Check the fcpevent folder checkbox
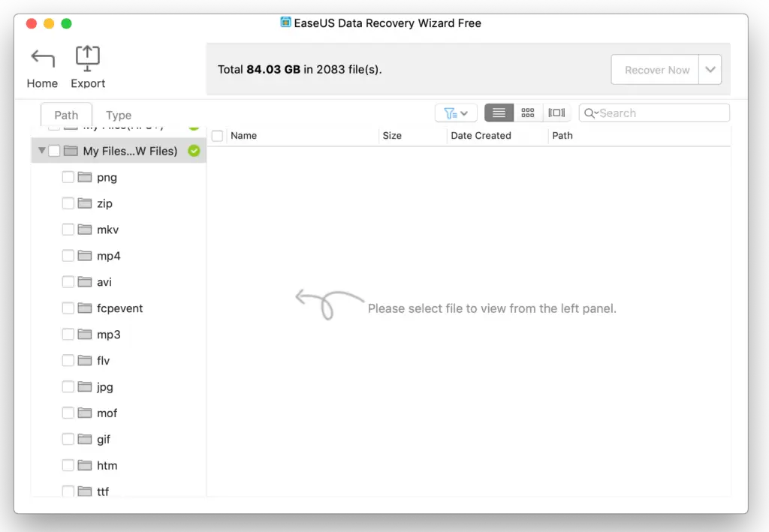 click(68, 308)
